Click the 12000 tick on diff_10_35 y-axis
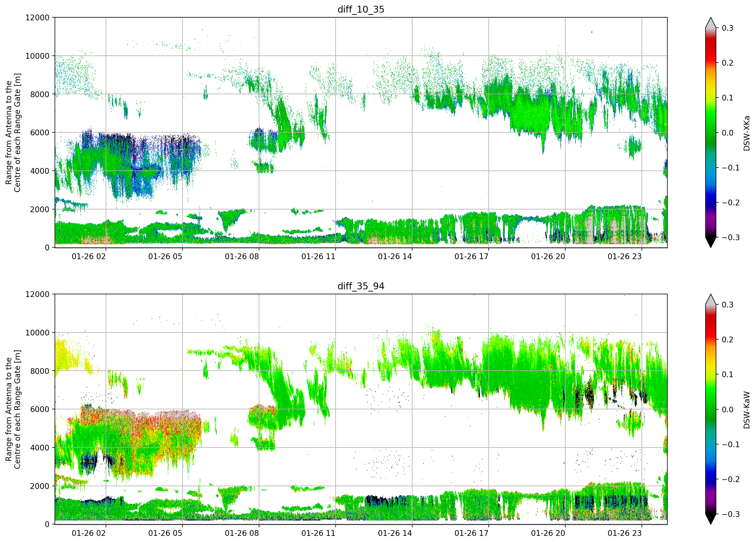Viewport: 756px width, 543px height. click(x=37, y=17)
